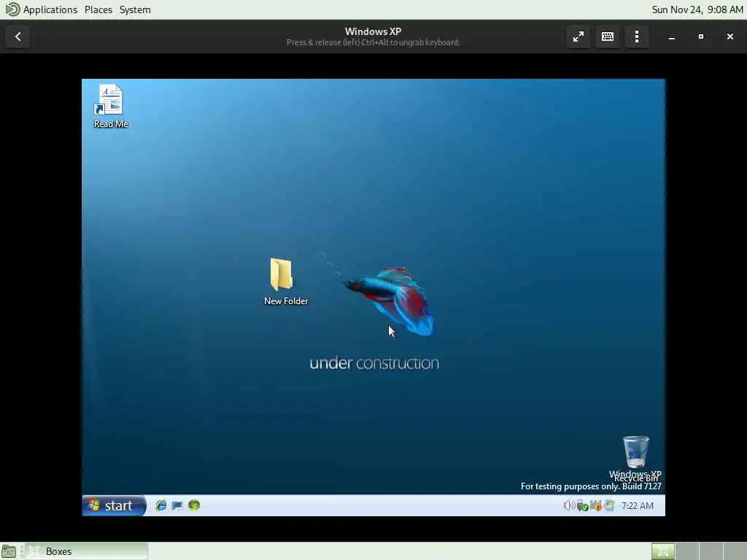Close the Boxes window
Screen dimensions: 747x560
coord(729,36)
